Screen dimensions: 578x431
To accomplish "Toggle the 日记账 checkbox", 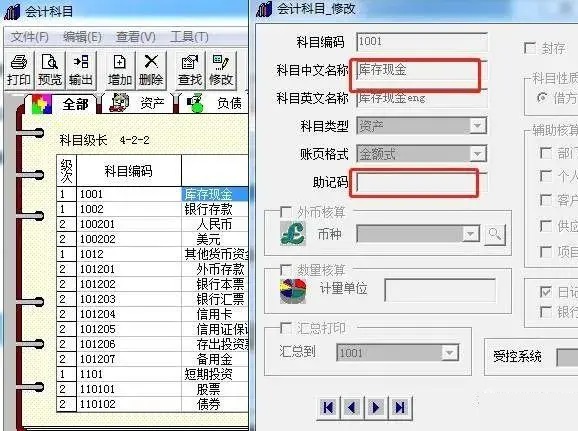I will point(546,292).
